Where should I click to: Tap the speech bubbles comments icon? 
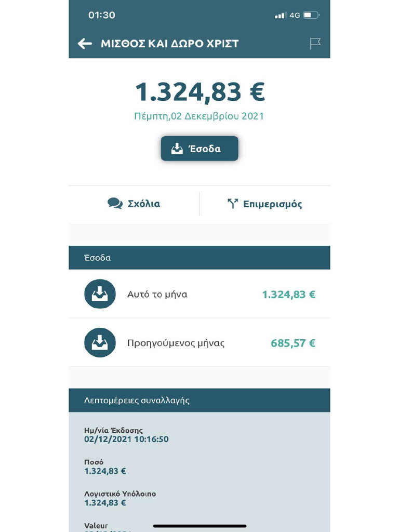click(x=115, y=204)
